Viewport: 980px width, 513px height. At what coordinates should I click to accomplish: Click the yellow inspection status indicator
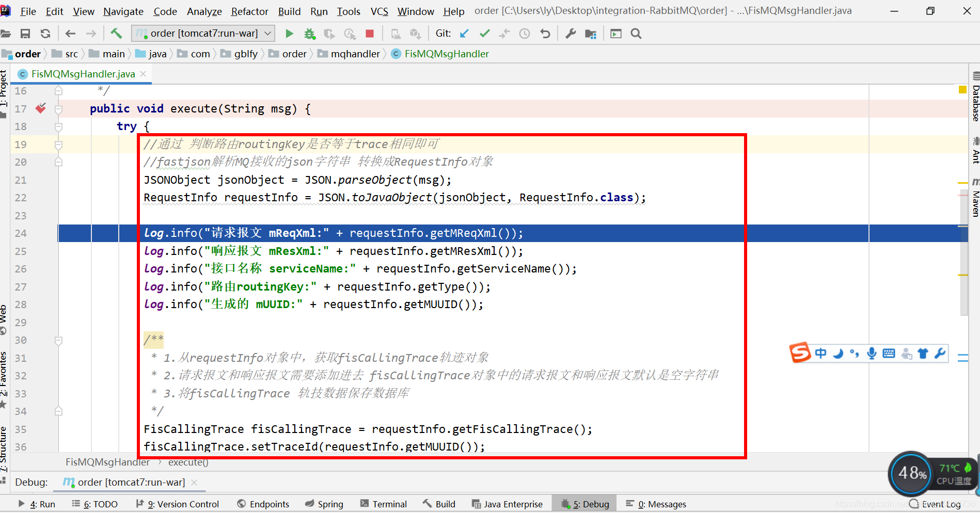962,90
